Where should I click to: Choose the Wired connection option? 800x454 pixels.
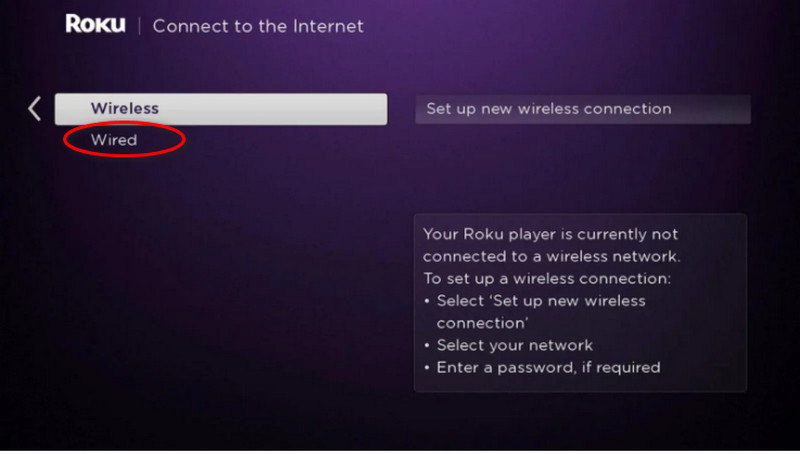[114, 140]
